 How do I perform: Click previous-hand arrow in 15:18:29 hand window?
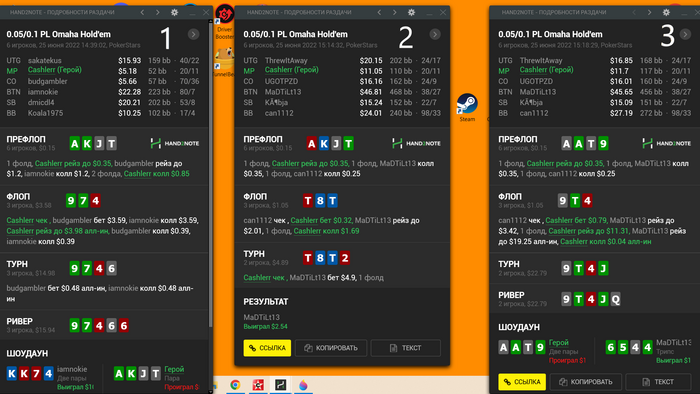coord(634,12)
